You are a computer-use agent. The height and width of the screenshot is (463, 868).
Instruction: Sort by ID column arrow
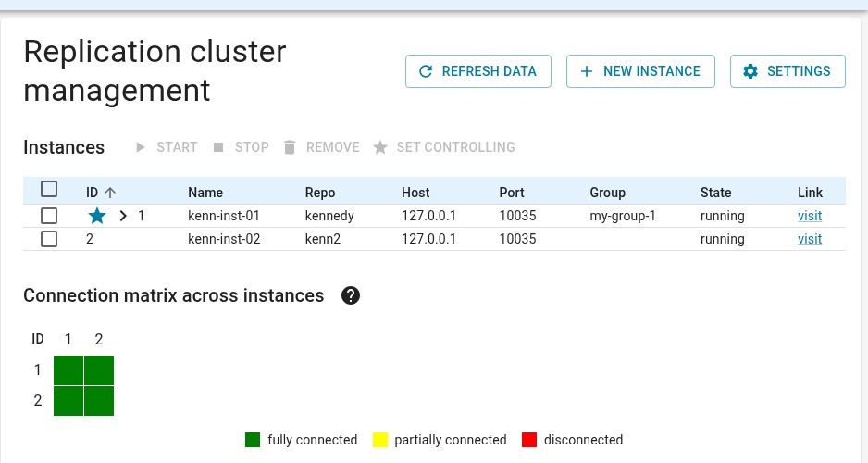click(x=110, y=193)
